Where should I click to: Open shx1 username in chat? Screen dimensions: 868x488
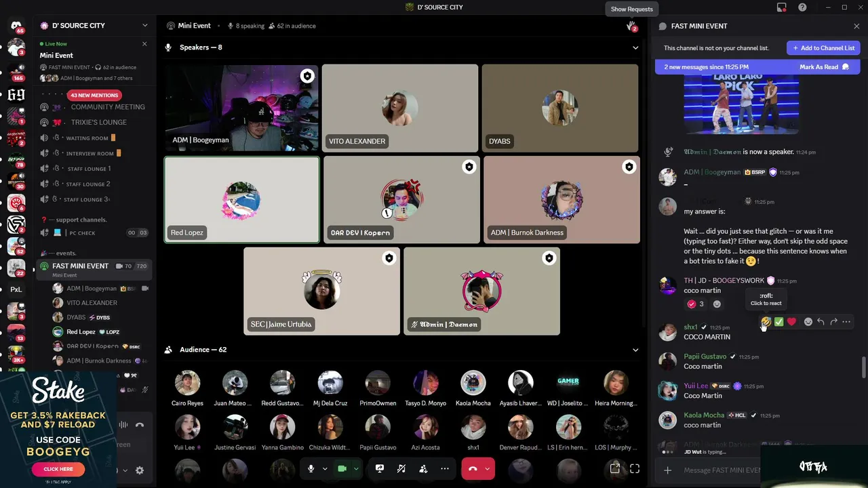(x=690, y=327)
